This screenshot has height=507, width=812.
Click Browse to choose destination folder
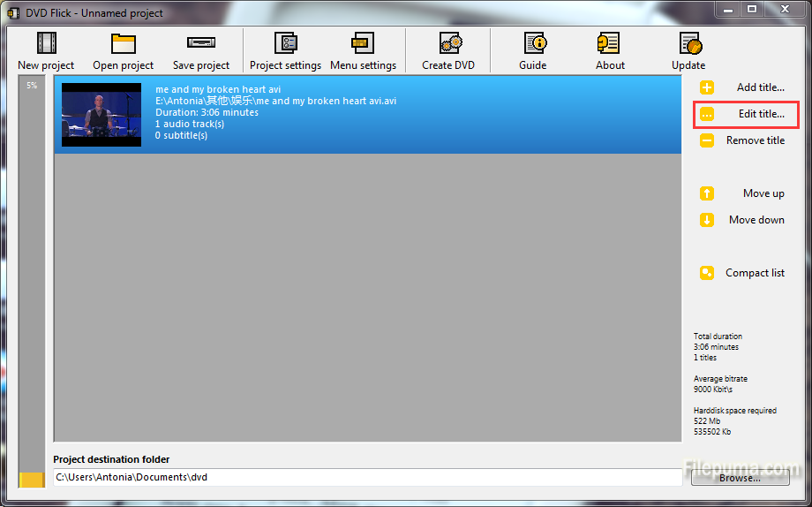(x=740, y=477)
